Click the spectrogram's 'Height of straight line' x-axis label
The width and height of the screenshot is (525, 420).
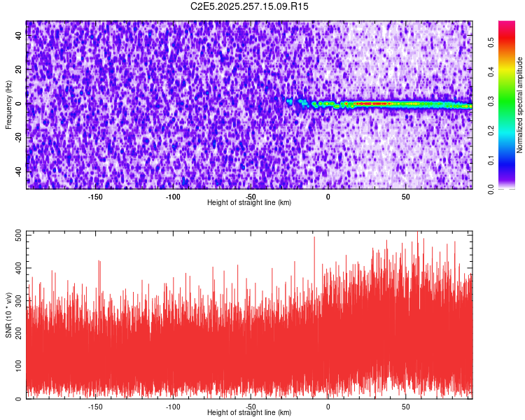pyautogui.click(x=249, y=202)
